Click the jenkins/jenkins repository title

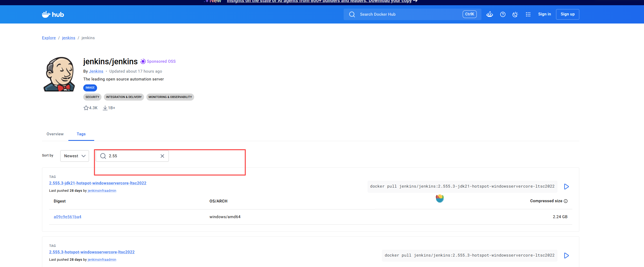coord(110,61)
